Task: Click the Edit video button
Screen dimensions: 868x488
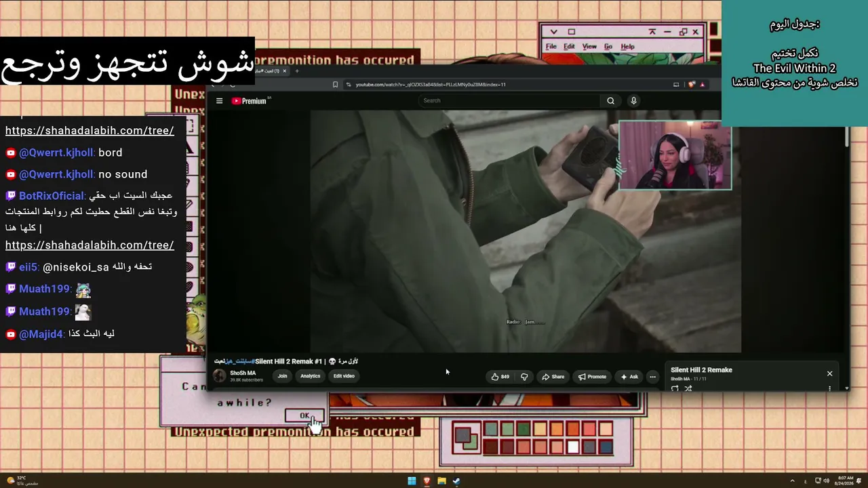Action: [344, 376]
